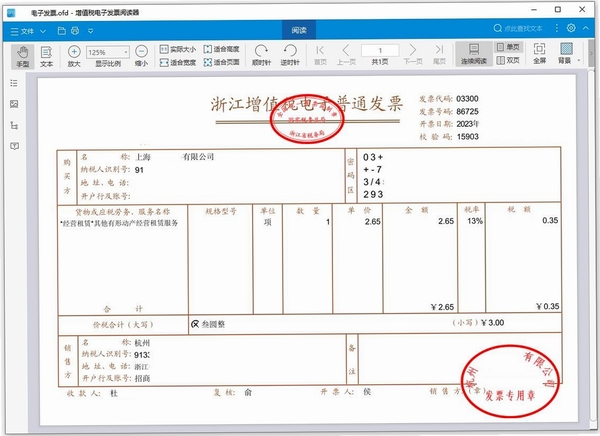This screenshot has height=436, width=600.
Task: Open the structure tree panel in sidebar
Action: click(14, 125)
